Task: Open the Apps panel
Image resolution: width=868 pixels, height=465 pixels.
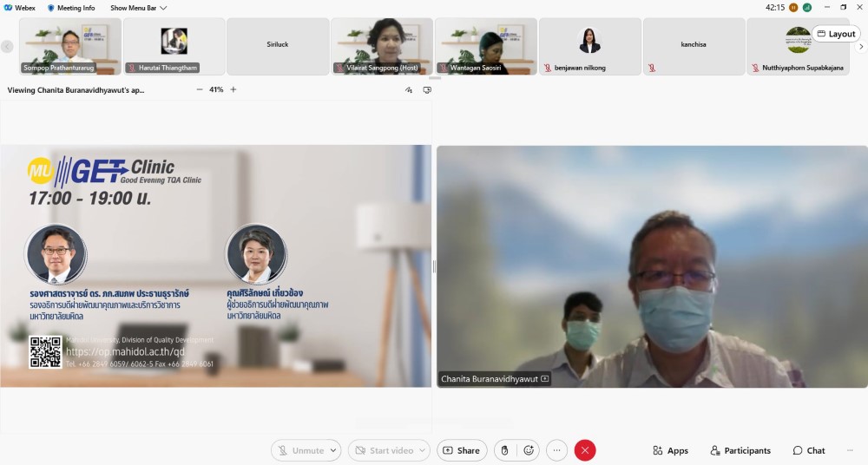Action: coord(669,450)
